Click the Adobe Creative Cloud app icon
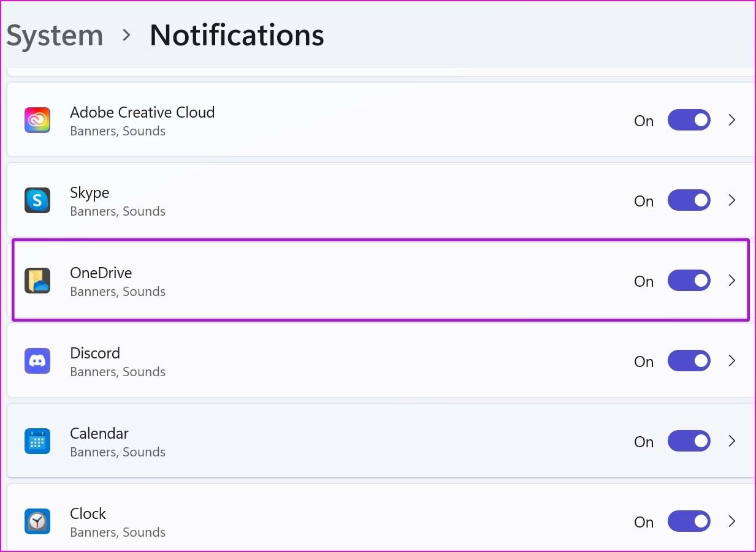 [37, 120]
